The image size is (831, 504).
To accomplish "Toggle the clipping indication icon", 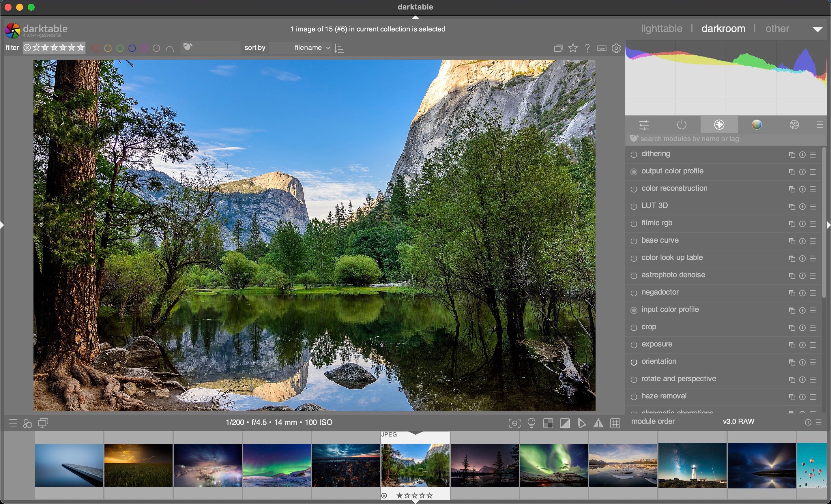I will point(565,423).
